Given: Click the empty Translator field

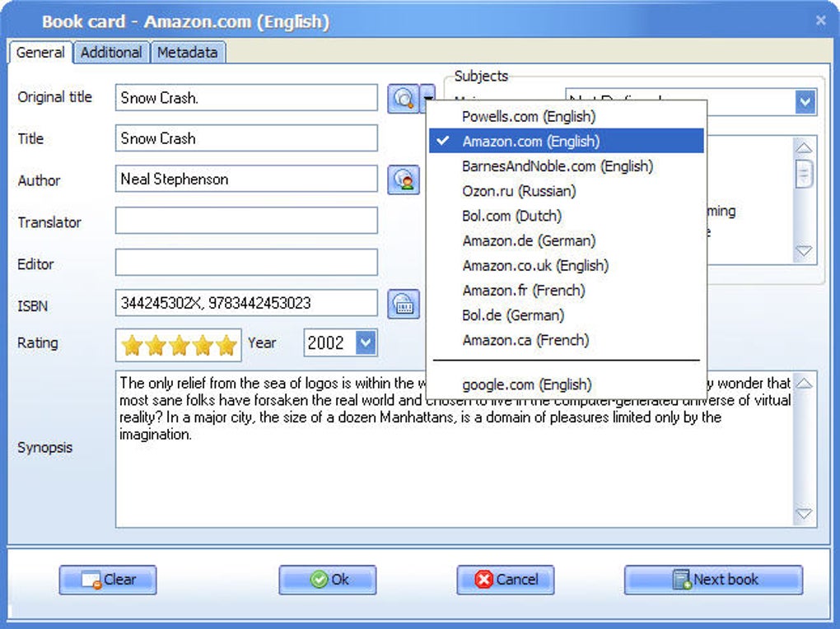Looking at the screenshot, I should coord(246,220).
